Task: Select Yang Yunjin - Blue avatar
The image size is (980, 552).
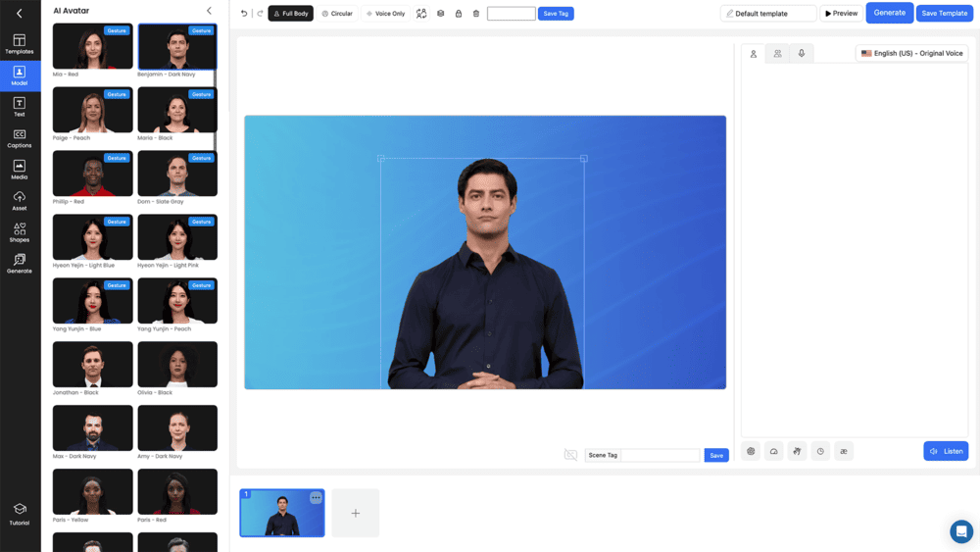Action: coord(92,301)
